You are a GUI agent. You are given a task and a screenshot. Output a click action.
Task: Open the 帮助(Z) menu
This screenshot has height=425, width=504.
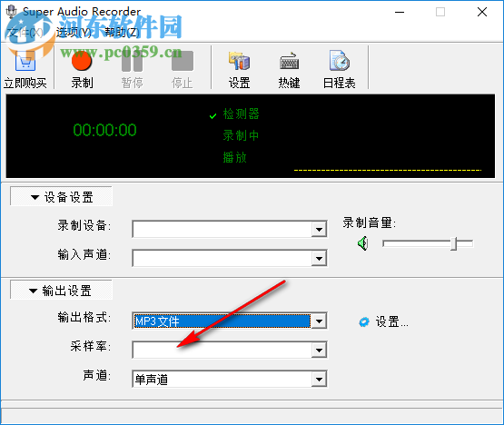pos(123,33)
